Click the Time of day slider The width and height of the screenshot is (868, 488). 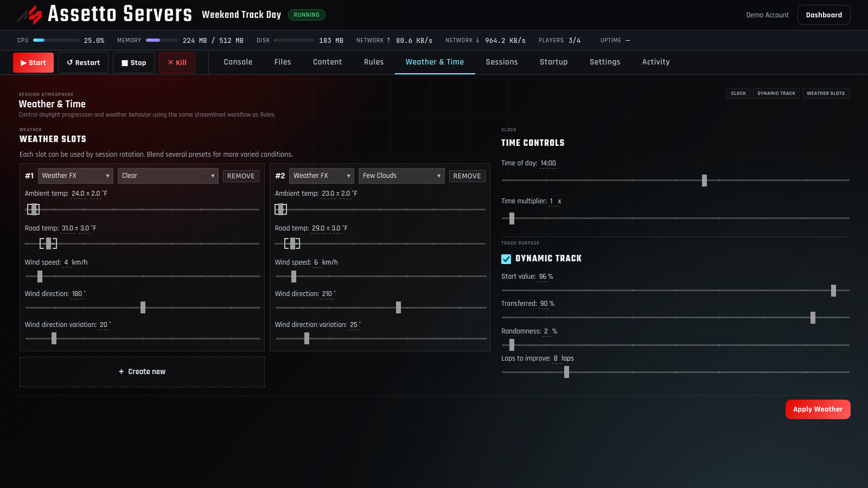point(675,181)
